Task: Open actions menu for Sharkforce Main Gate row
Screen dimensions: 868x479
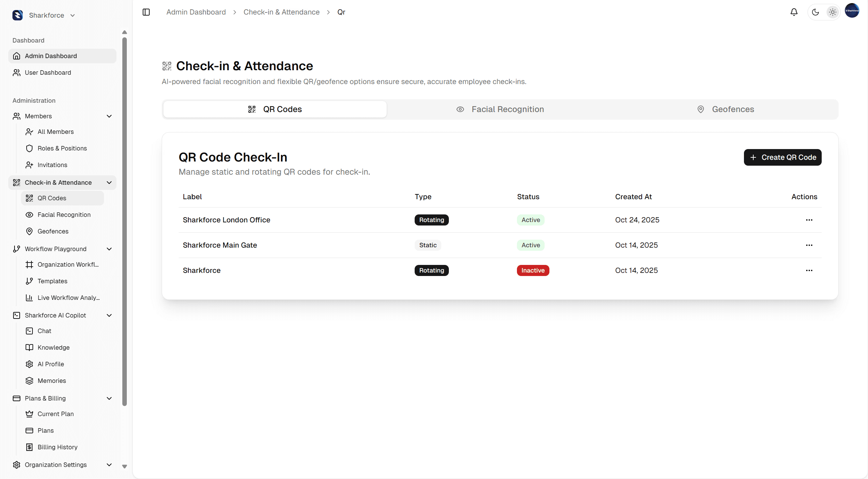Action: tap(809, 245)
